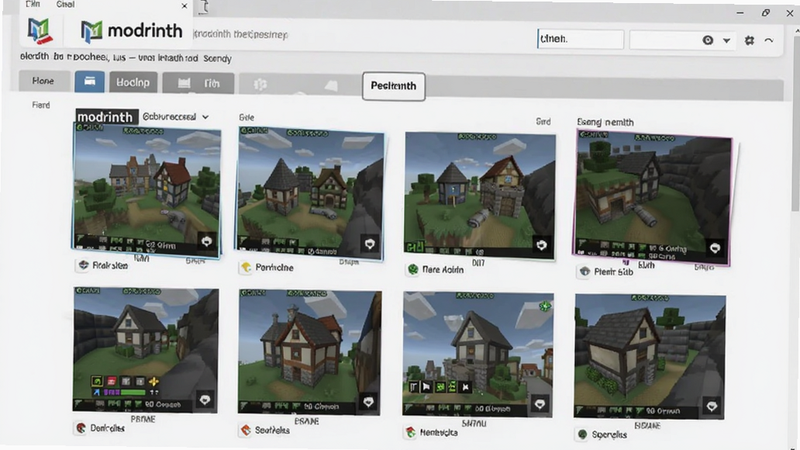The height and width of the screenshot is (450, 800).
Task: Open the Fraiksien project name link
Action: tap(110, 265)
